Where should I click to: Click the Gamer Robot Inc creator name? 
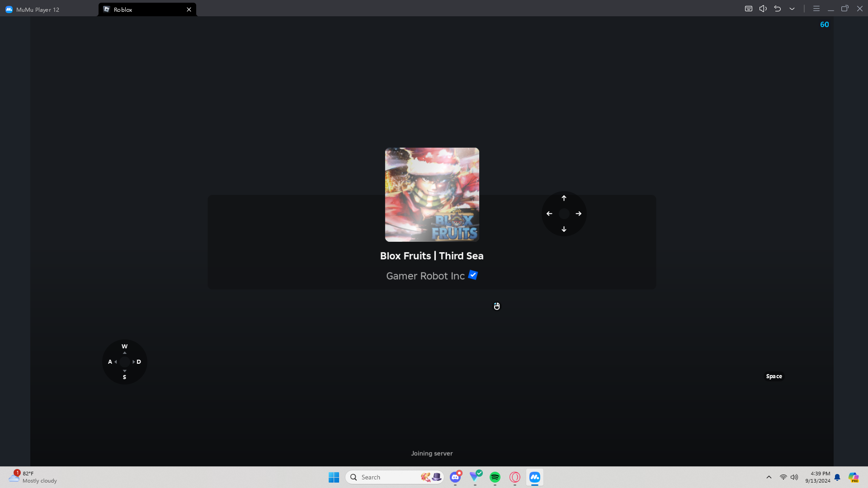[425, 276]
